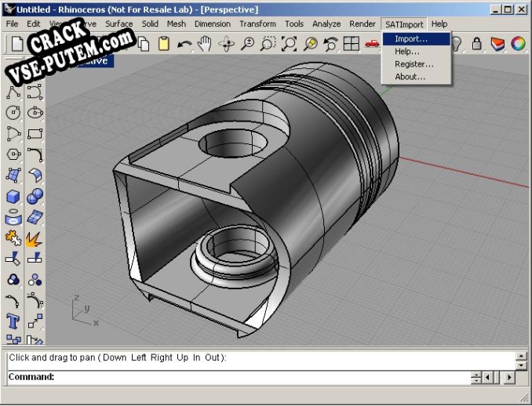Choose Import… from the SATImport menu

coord(411,38)
